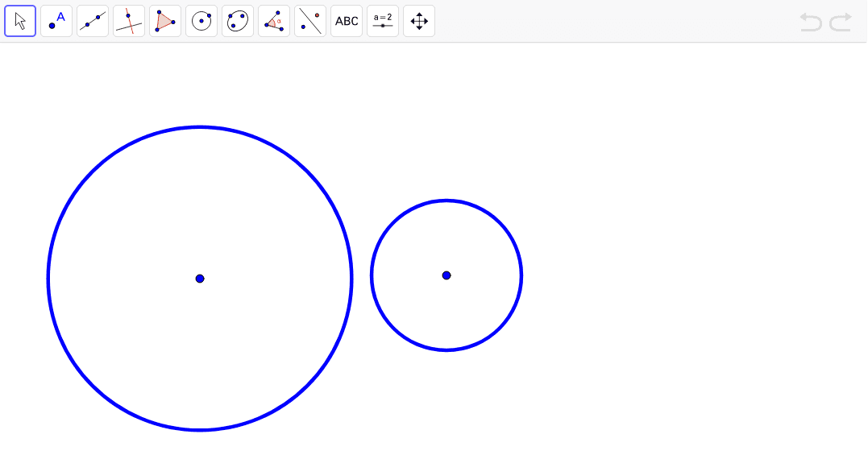Screen dimensions: 868x459
Task: Select the Perpendicular Line tool
Action: [x=129, y=21]
